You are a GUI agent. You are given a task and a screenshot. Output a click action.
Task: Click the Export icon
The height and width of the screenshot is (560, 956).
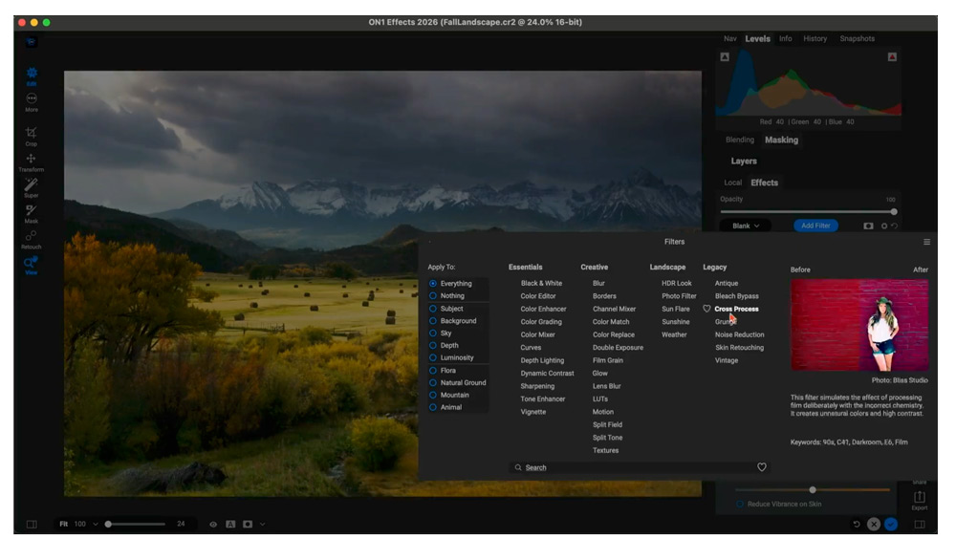(x=919, y=497)
